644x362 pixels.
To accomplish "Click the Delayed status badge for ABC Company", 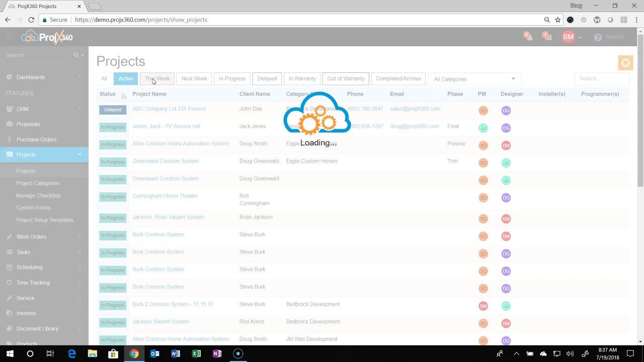I will (113, 110).
